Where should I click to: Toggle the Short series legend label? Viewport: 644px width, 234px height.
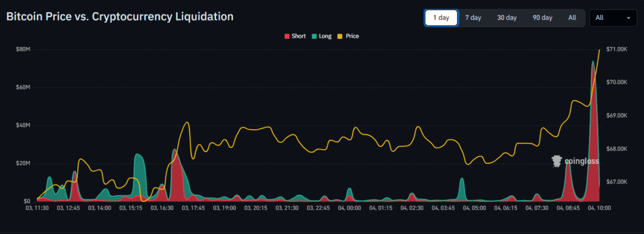[299, 36]
